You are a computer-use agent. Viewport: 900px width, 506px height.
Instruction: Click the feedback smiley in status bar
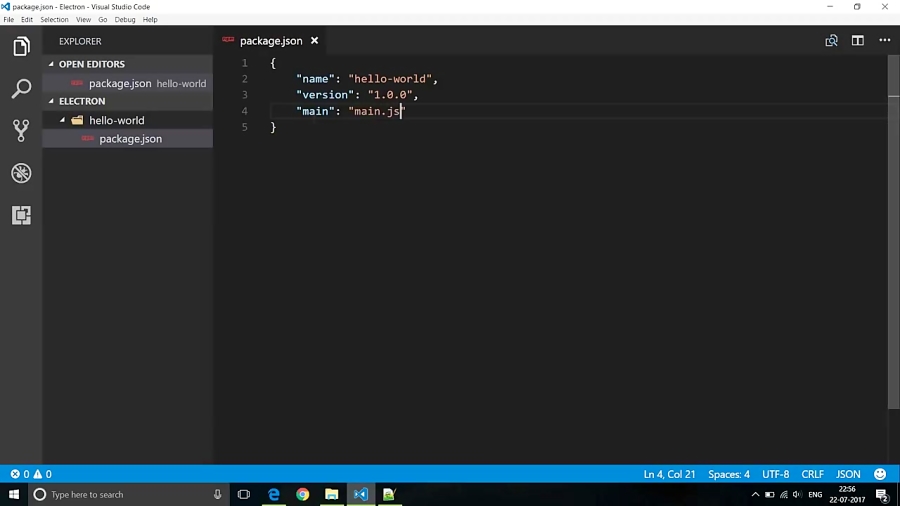click(x=880, y=474)
